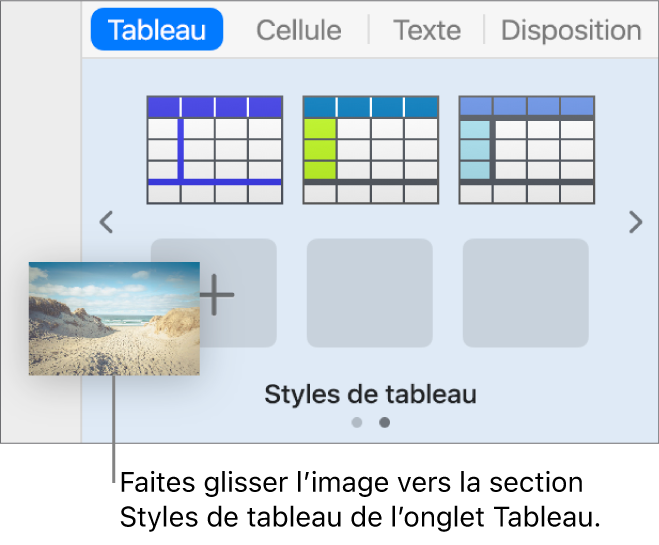Click the green header column of second style

coord(320,150)
